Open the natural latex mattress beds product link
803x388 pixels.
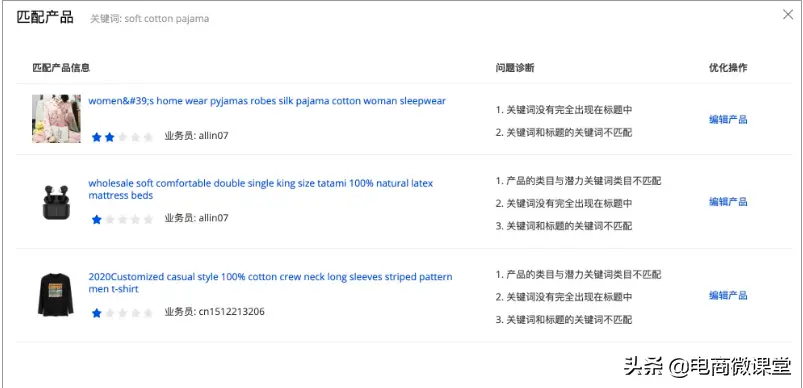tap(261, 189)
